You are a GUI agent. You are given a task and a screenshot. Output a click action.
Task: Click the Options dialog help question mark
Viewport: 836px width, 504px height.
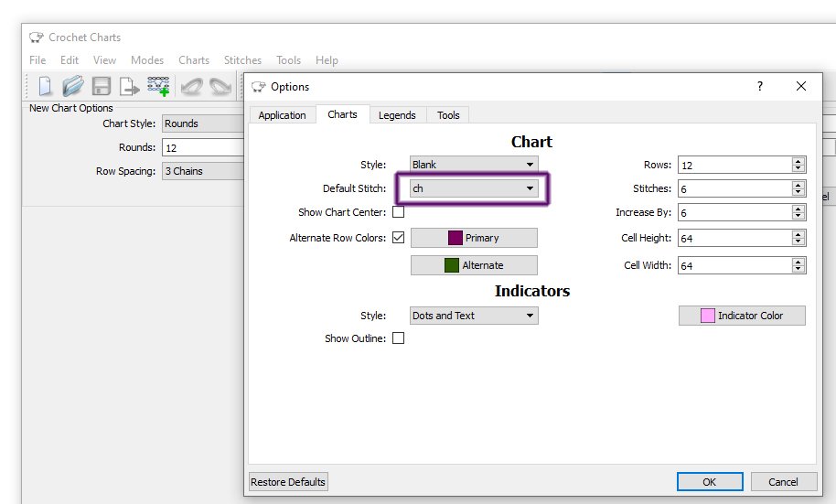point(760,86)
